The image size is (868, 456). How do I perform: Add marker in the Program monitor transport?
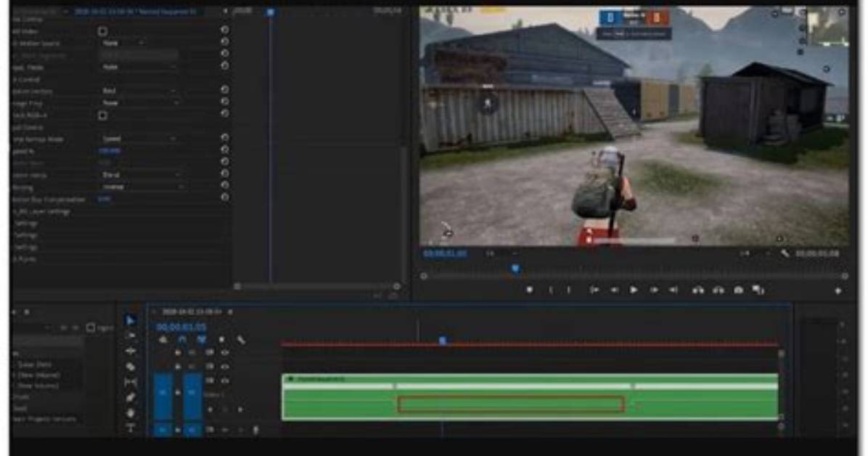click(x=529, y=290)
